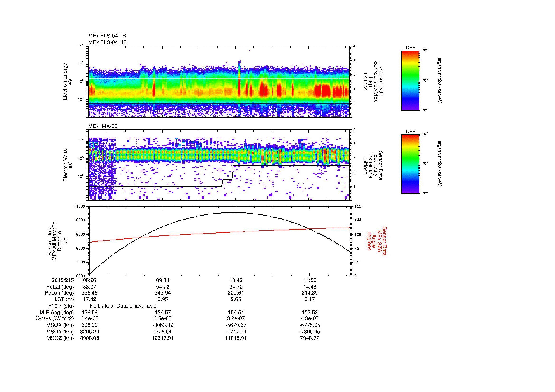
Task: Click the PdLon value '314.39'
Action: (x=310, y=293)
